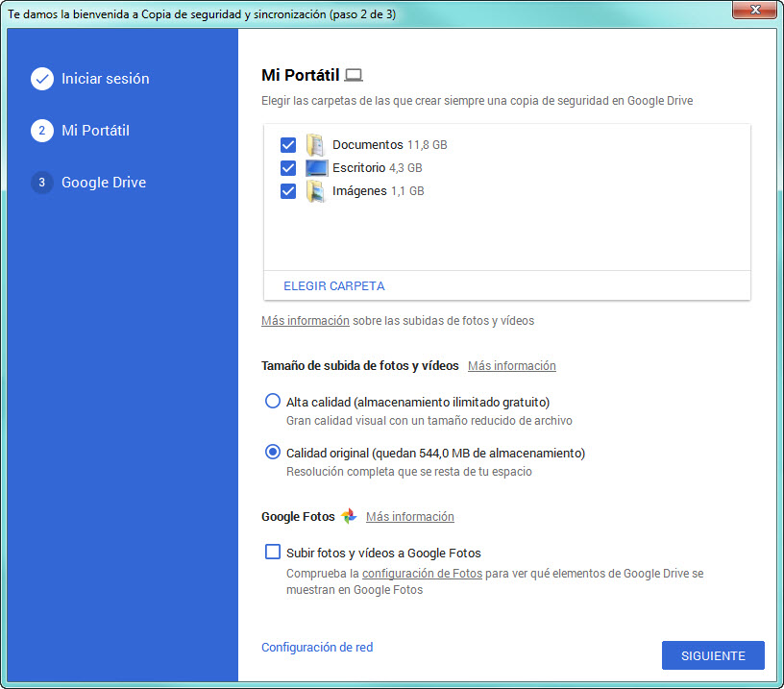784x689 pixels.
Task: Click the Imágenes folder icon
Action: click(315, 191)
